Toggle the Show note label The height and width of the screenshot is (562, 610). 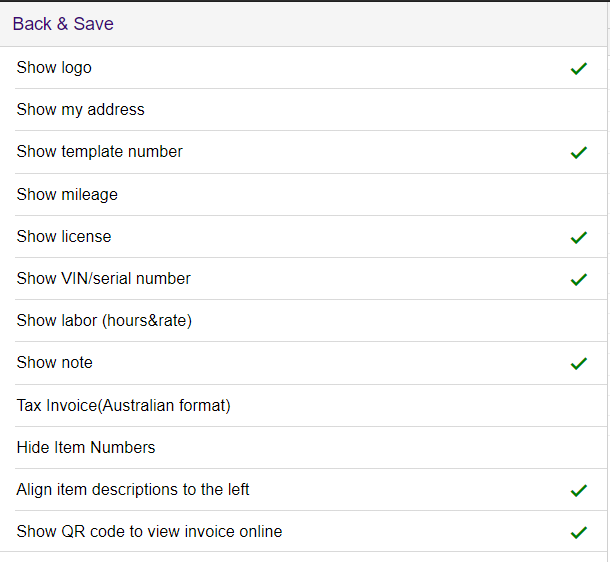point(54,363)
